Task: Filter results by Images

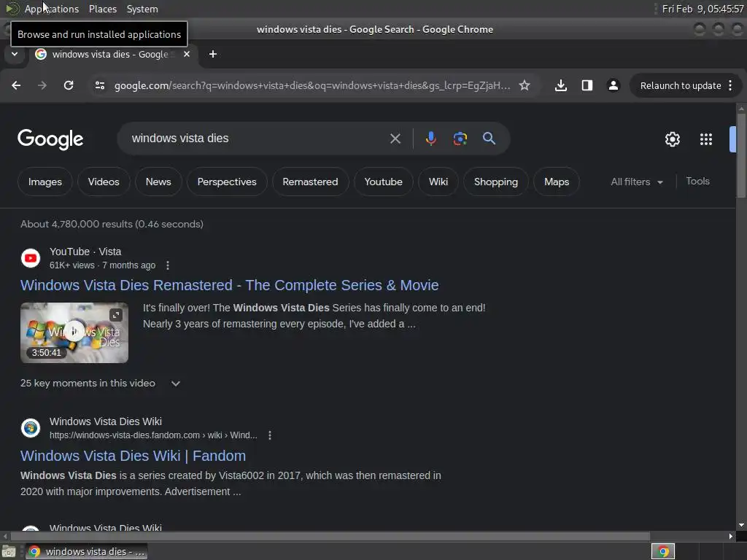Action: pos(44,182)
